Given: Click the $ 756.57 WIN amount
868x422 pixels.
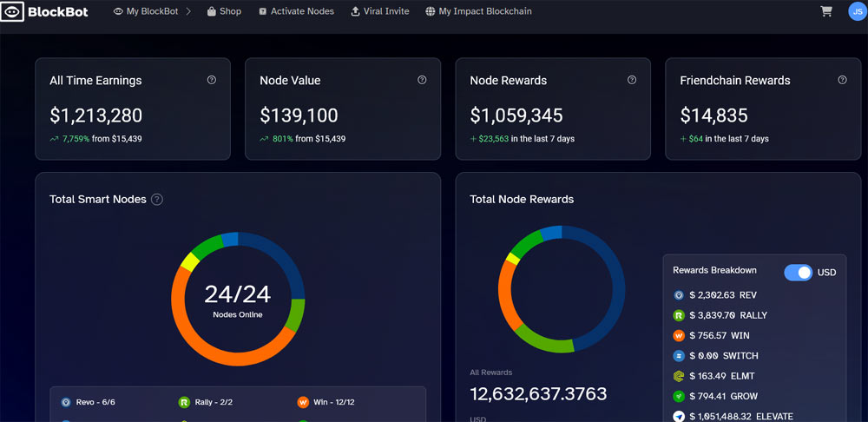Looking at the screenshot, I should (720, 336).
